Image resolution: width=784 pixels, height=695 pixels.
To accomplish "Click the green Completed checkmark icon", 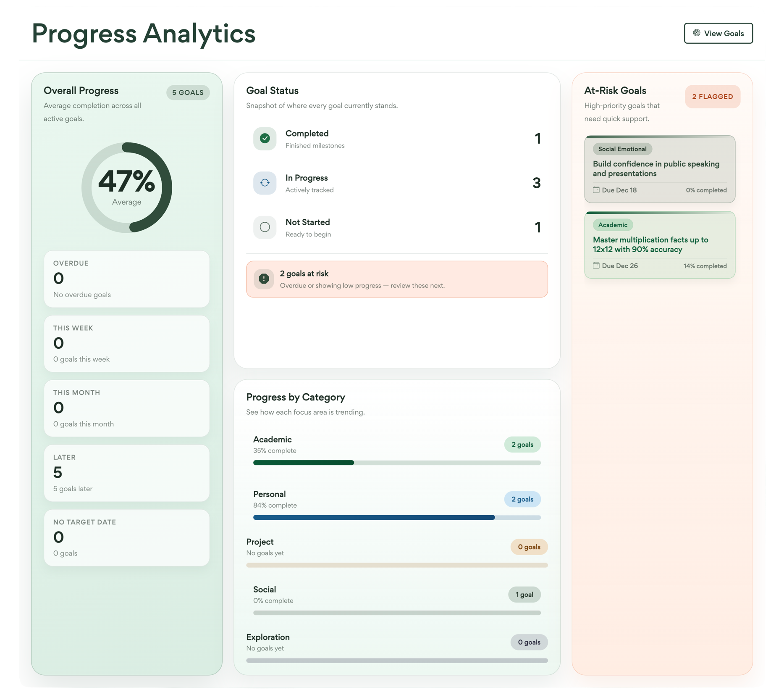I will pos(265,138).
